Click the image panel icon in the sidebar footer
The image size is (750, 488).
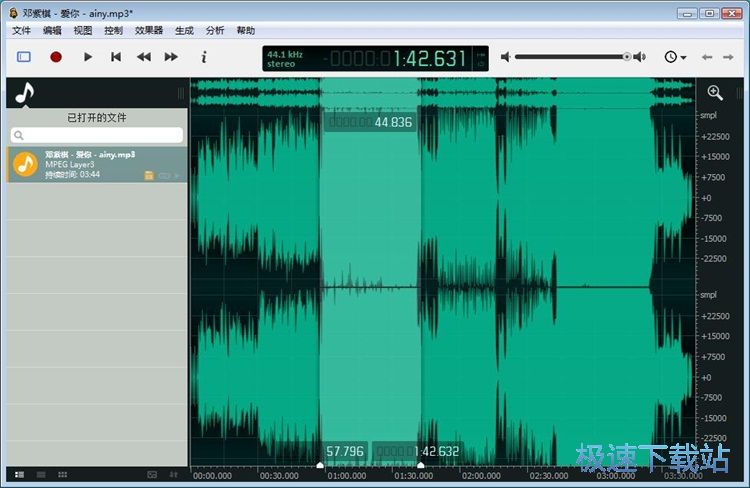coord(152,475)
